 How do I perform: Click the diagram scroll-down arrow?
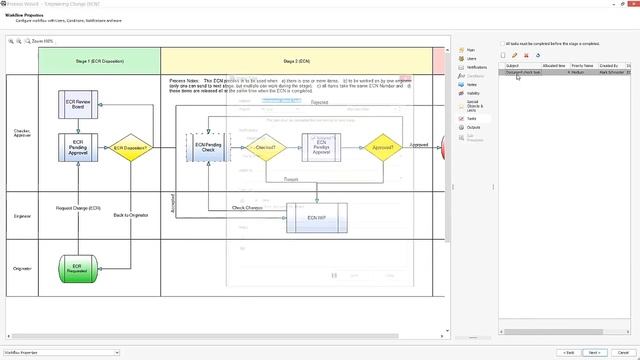click(447, 331)
